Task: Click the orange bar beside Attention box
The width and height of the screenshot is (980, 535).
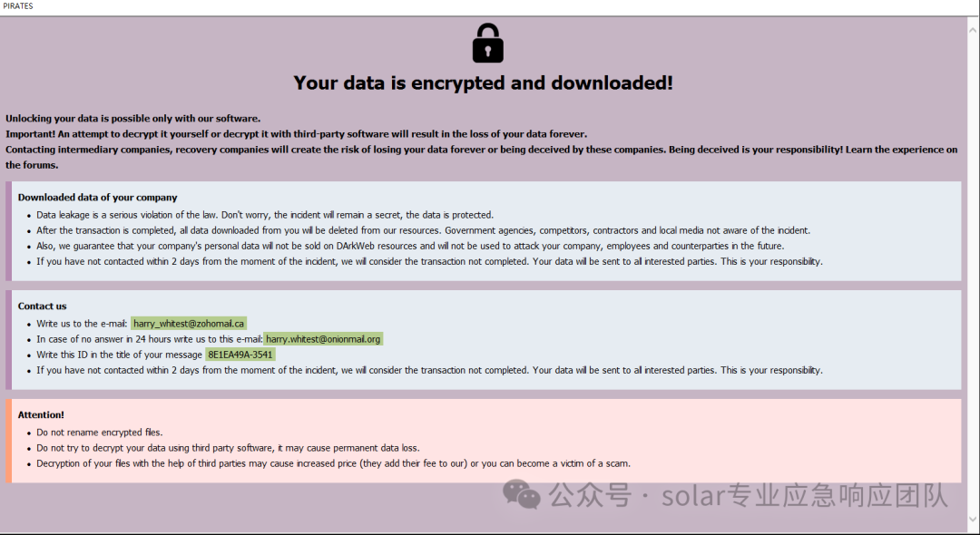Action: tap(8, 441)
